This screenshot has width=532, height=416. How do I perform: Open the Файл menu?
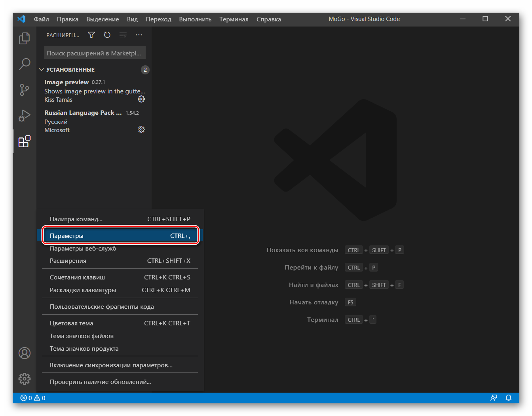(42, 19)
